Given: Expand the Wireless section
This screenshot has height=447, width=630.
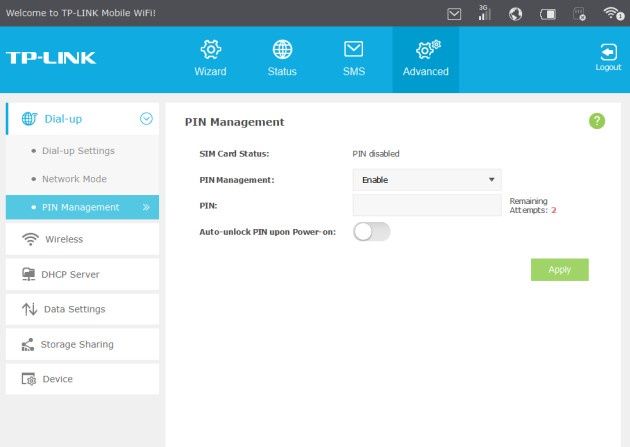Looking at the screenshot, I should [x=82, y=239].
